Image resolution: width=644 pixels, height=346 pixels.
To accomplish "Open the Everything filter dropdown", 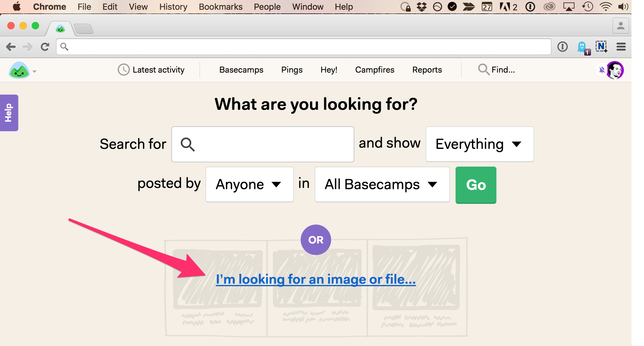I will click(x=480, y=144).
